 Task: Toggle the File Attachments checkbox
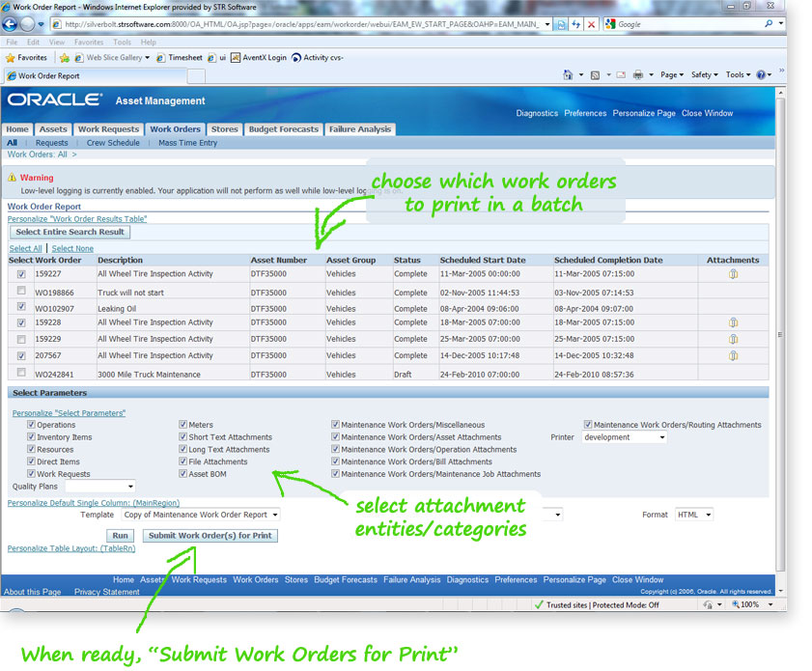pyautogui.click(x=182, y=461)
